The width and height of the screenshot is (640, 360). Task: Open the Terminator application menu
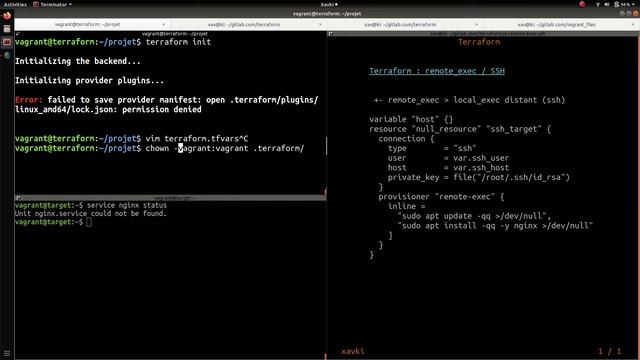(x=53, y=4)
